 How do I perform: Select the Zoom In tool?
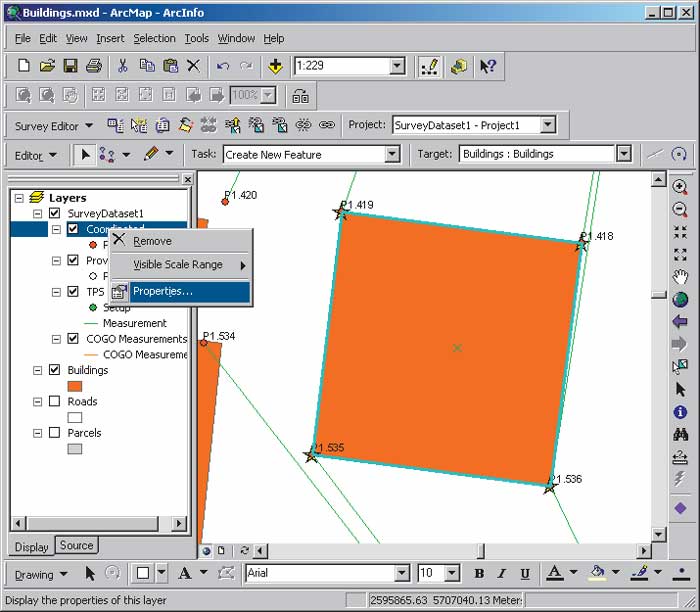(680, 187)
